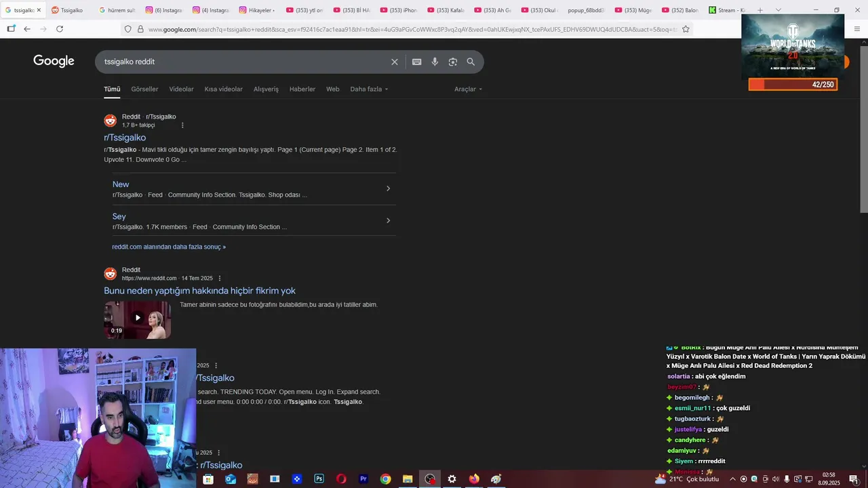This screenshot has width=868, height=488.
Task: Open the tracking protection shield icon
Action: 127,29
